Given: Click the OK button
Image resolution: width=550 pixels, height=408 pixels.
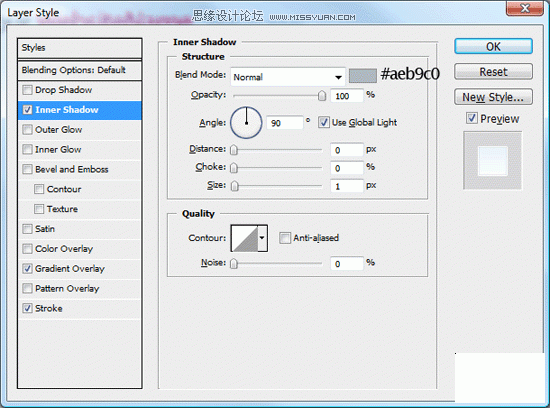Looking at the screenshot, I should pyautogui.click(x=493, y=46).
